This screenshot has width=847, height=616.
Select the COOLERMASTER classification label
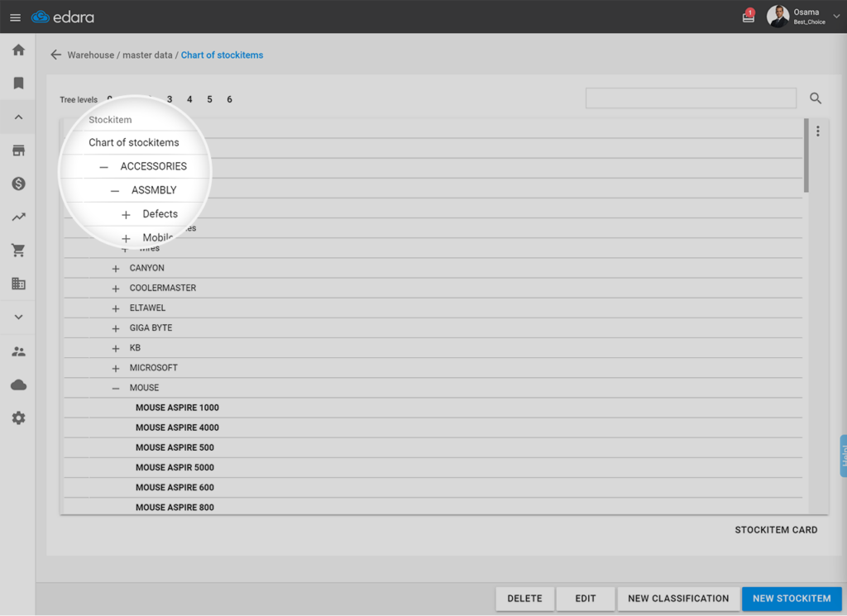pyautogui.click(x=163, y=288)
